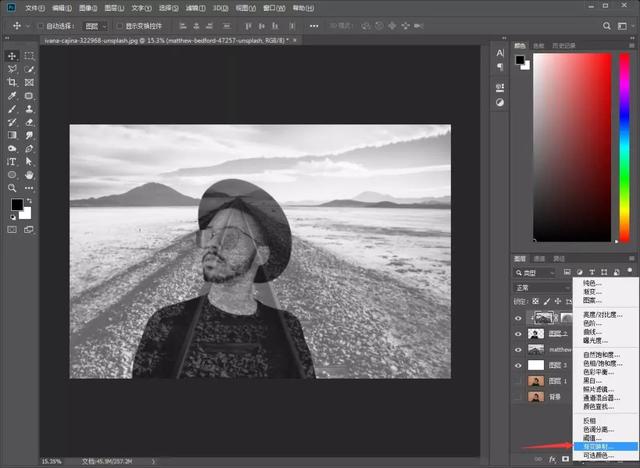Click the 图层 1 layer thumbnail
This screenshot has height=468, width=640.
click(536, 381)
